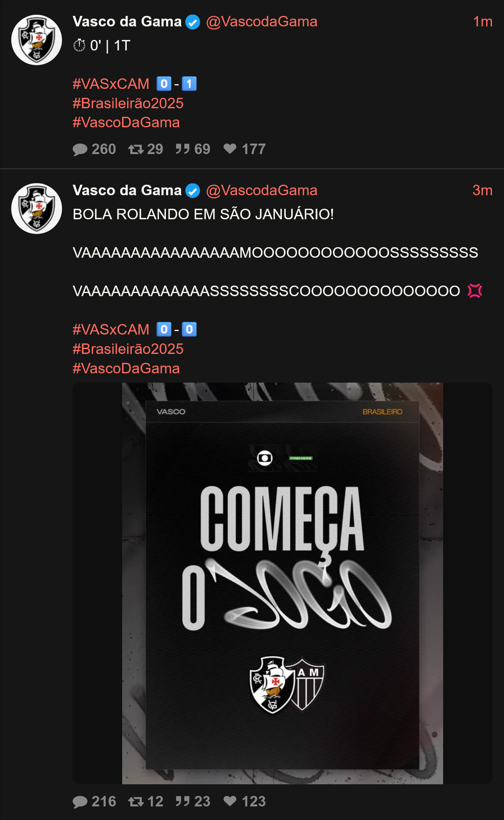This screenshot has height=820, width=504.
Task: Open the Começa o Jogo image
Action: coord(282,583)
